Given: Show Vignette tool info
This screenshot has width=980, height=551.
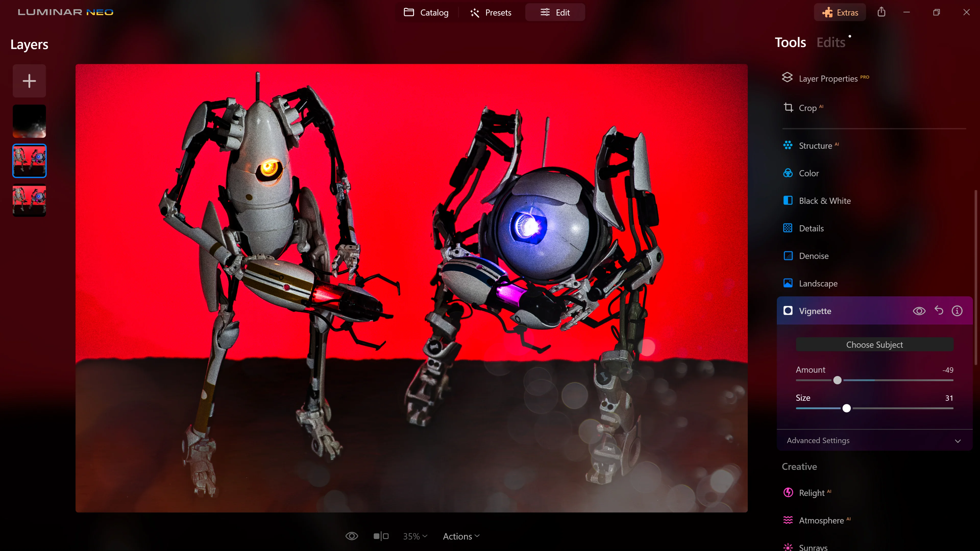Looking at the screenshot, I should tap(957, 311).
